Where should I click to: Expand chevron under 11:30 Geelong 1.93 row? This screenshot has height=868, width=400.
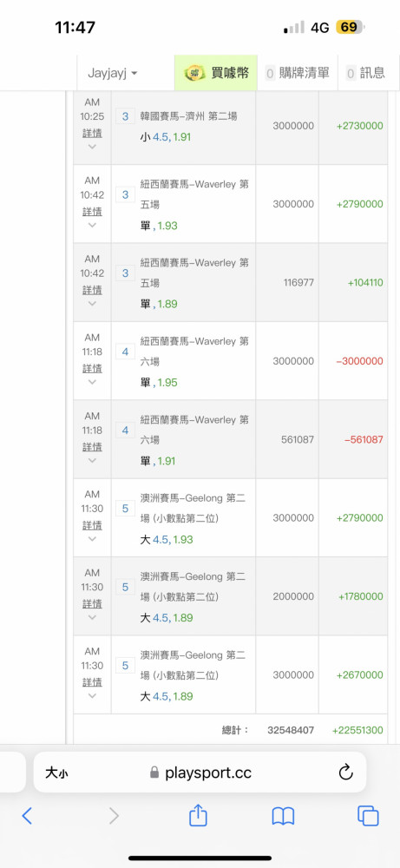coord(92,539)
